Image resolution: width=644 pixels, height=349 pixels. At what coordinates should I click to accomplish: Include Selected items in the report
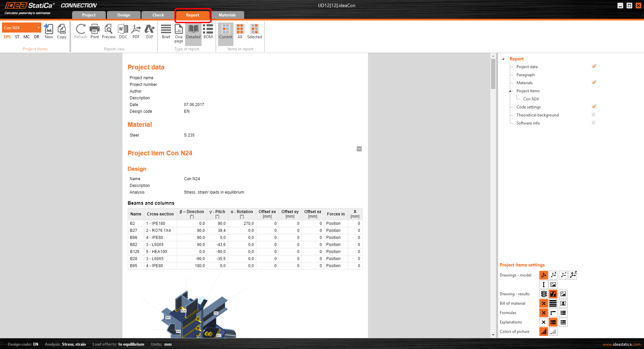coord(255,32)
